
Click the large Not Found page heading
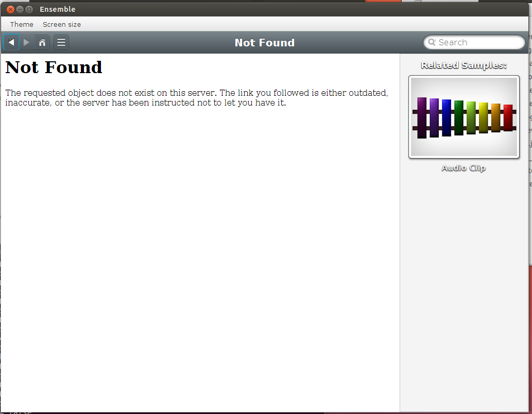point(54,67)
